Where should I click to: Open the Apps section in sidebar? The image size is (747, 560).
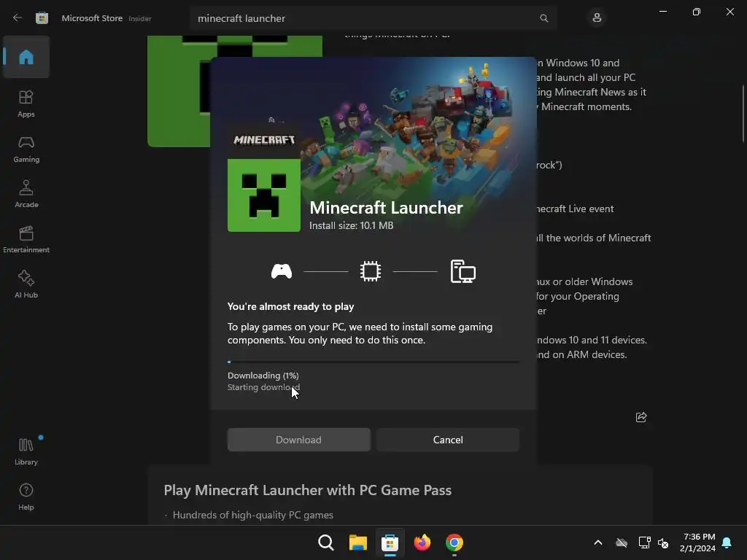[26, 104]
